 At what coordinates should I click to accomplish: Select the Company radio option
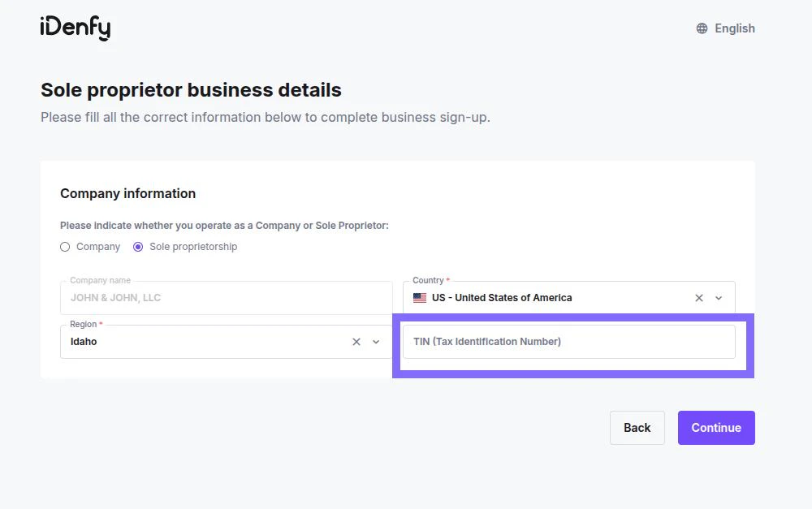[65, 247]
